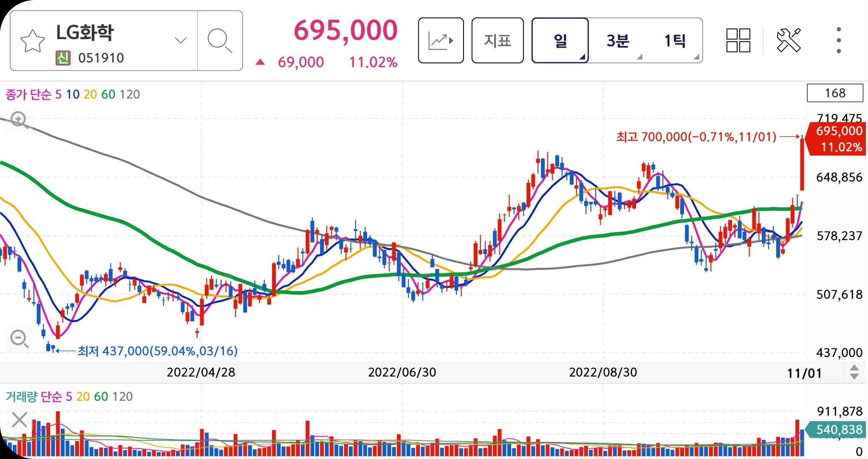Image resolution: width=868 pixels, height=459 pixels.
Task: Click the 최저 437,000 low label
Action: coord(157,351)
